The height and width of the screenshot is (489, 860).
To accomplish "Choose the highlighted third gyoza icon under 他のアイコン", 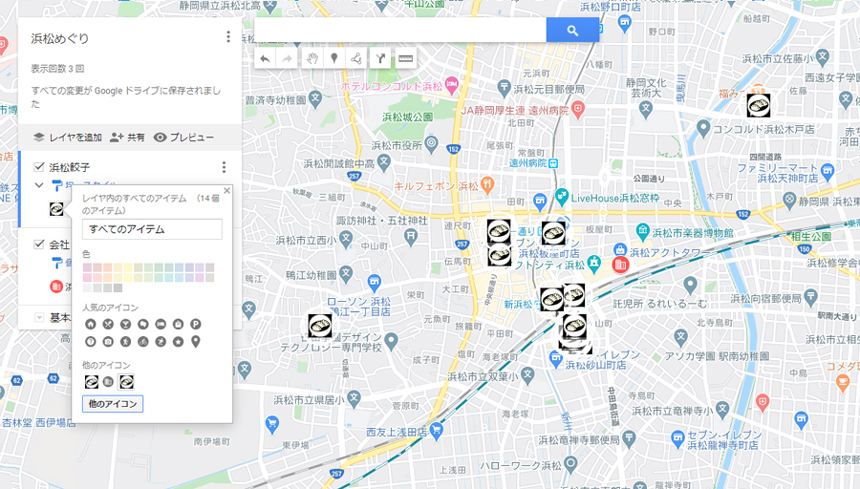I will coord(126,382).
